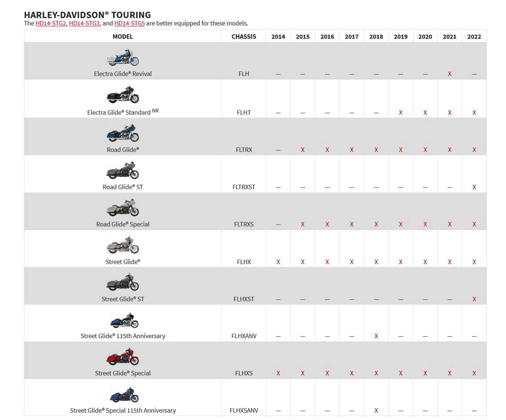Select the Street Glide Special 115th Anniversary name
Image resolution: width=506 pixels, height=420 pixels.
point(123,411)
